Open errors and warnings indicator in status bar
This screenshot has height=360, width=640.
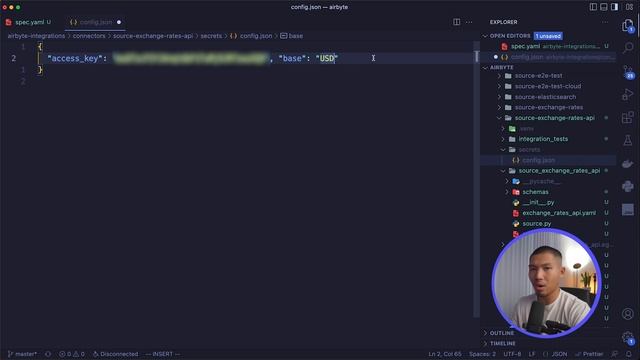71,354
